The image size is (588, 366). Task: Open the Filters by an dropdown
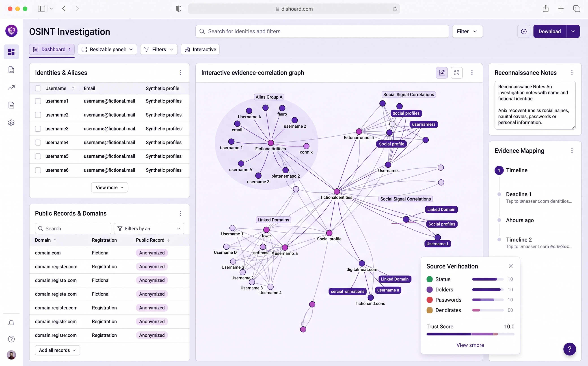click(149, 229)
